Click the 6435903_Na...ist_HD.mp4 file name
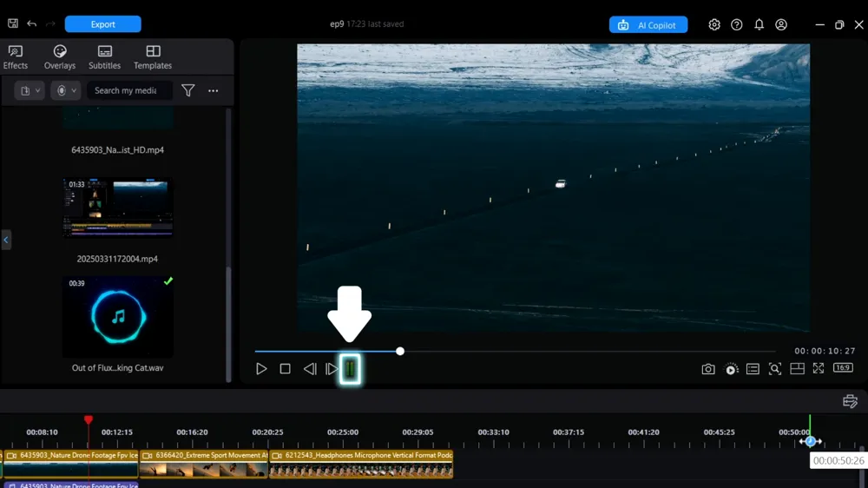Image resolution: width=868 pixels, height=488 pixels. [x=117, y=150]
